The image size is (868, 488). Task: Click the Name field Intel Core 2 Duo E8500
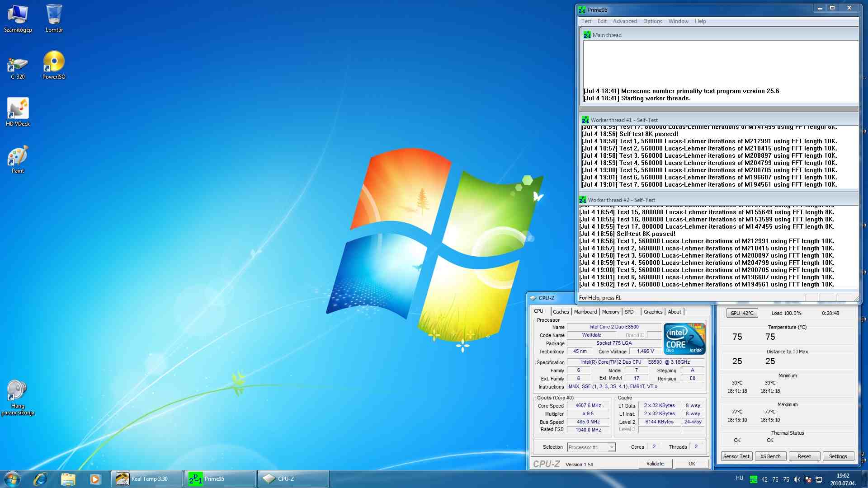(x=613, y=327)
